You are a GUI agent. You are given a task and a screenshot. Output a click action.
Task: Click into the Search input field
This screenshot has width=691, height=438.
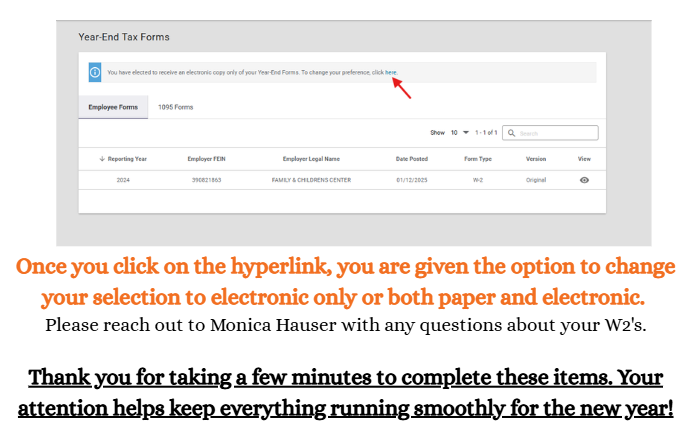tap(556, 132)
